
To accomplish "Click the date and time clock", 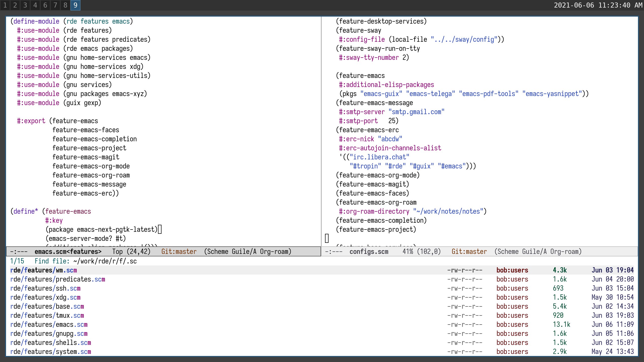I will click(x=598, y=5).
